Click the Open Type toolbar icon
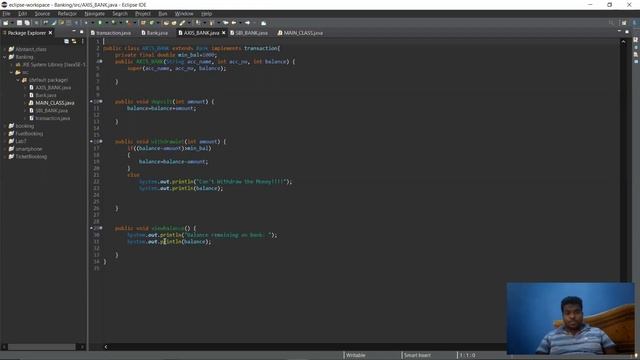The image size is (640, 360). [166, 23]
